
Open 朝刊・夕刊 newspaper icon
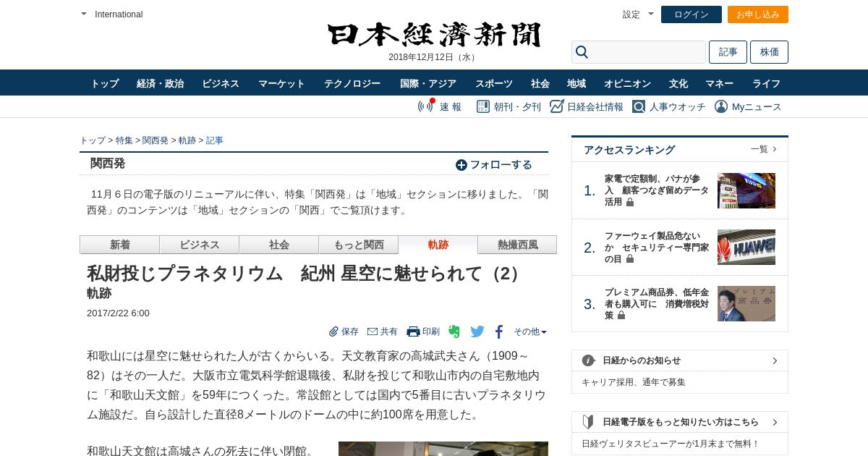pyautogui.click(x=483, y=106)
